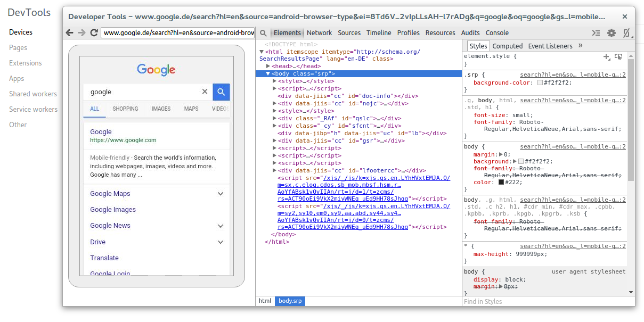Open the Google Images link in preview
Screen dimensions: 644x322
click(x=113, y=210)
